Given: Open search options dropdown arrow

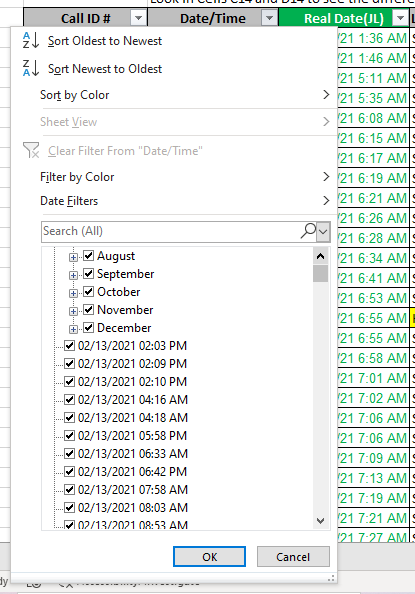Looking at the screenshot, I should point(323,231).
